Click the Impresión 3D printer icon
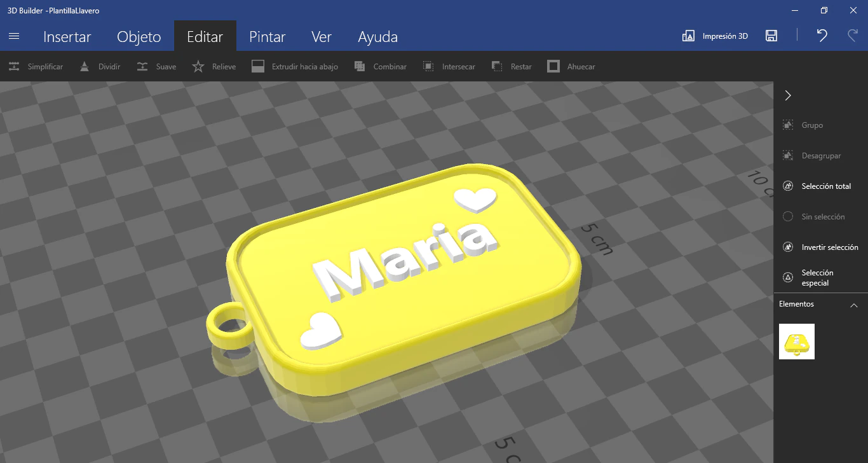The width and height of the screenshot is (868, 463). 688,36
